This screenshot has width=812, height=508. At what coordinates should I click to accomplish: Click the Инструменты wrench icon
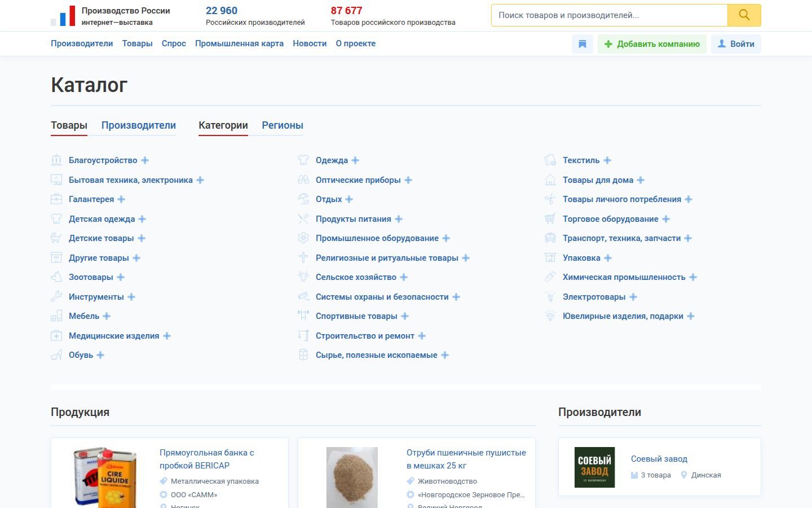click(x=56, y=297)
